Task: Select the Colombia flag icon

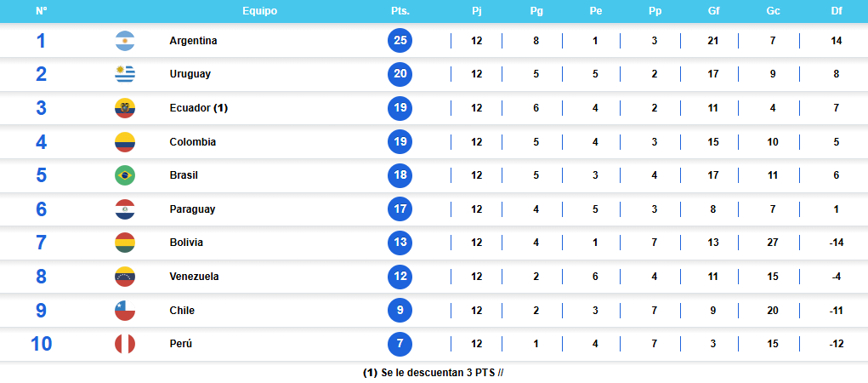Action: 125,142
